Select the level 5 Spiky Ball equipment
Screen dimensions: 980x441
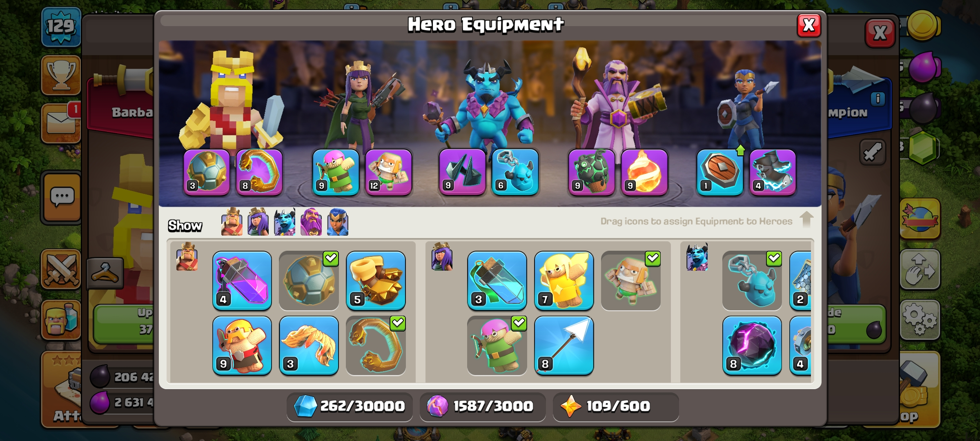point(376,281)
